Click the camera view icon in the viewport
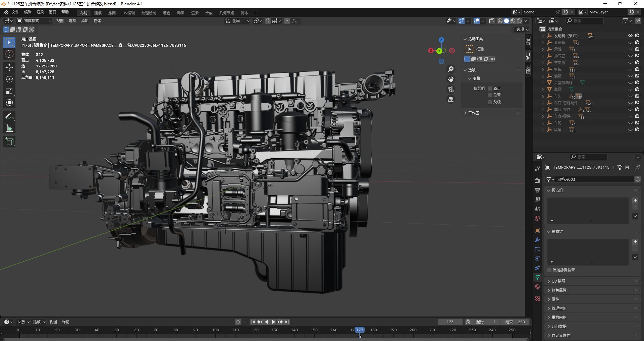The image size is (644, 341). (451, 89)
